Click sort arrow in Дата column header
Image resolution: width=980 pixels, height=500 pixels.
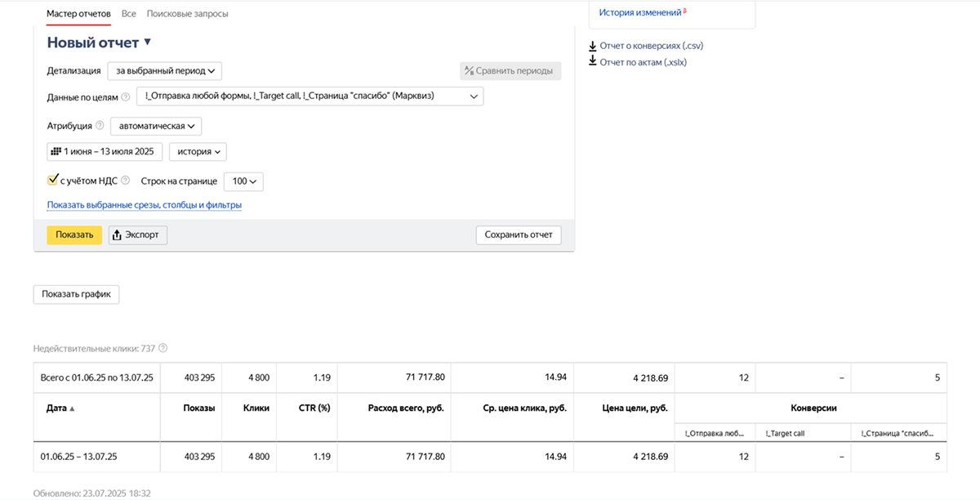pyautogui.click(x=72, y=408)
